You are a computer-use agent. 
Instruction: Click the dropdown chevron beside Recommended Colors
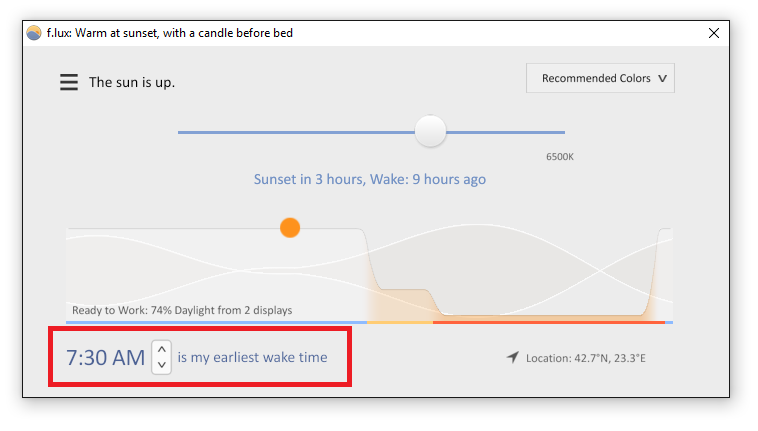tap(663, 78)
